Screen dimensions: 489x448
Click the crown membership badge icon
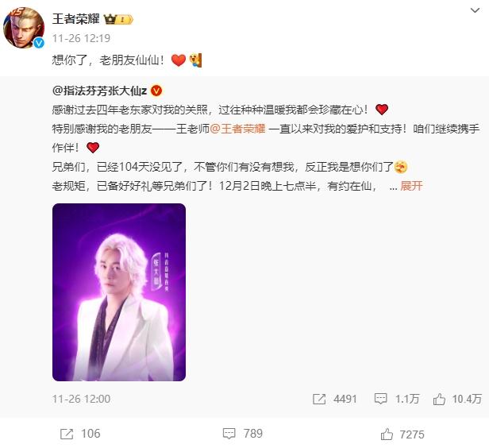[x=118, y=20]
